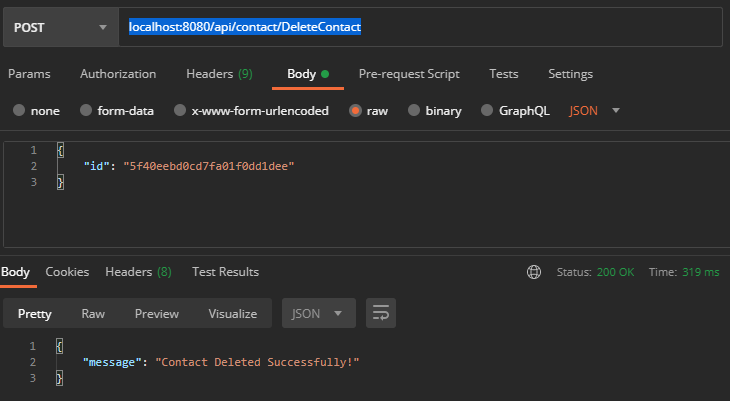Click the globe network icon
The width and height of the screenshot is (730, 401).
pos(534,272)
